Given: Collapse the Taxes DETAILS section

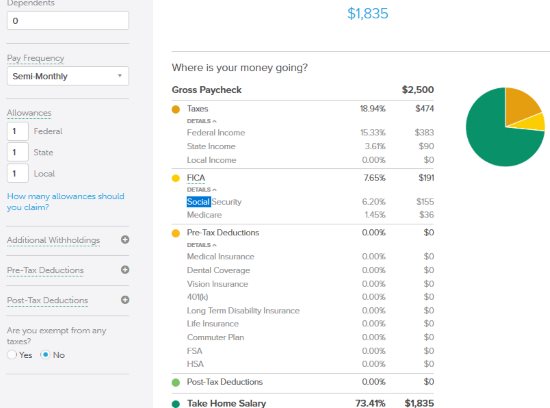Looking at the screenshot, I should pyautogui.click(x=201, y=121).
